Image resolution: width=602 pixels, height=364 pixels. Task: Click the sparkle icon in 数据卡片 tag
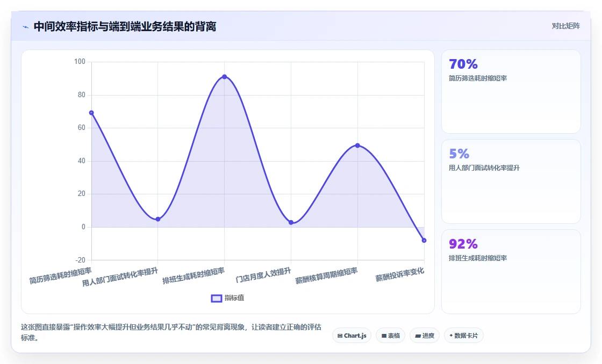coord(451,336)
